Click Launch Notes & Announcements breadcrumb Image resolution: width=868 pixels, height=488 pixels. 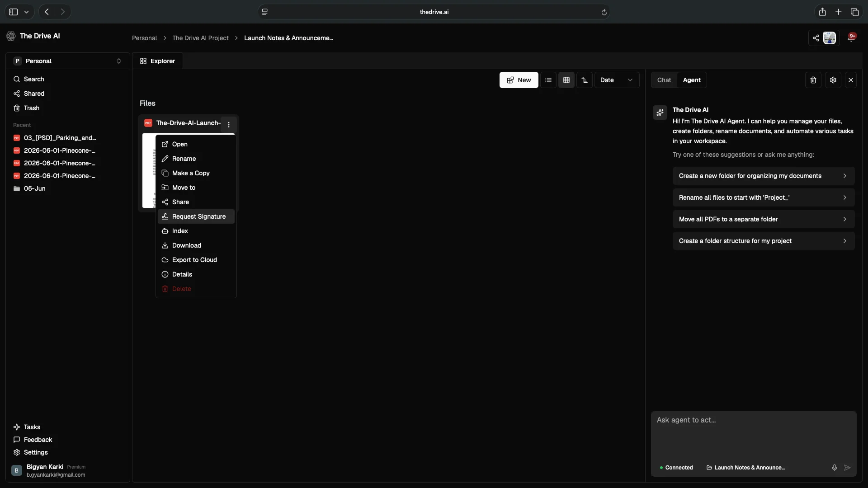[x=288, y=38]
